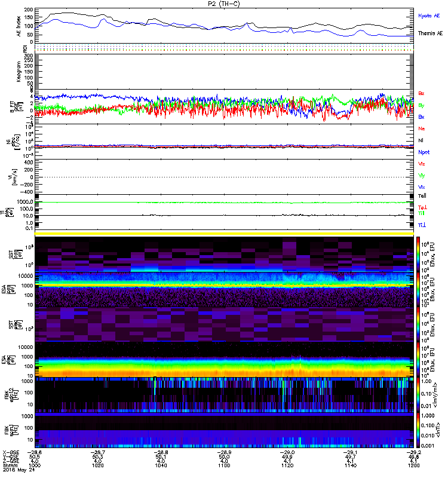Pick the blue "Npot" legend label

tap(424, 152)
